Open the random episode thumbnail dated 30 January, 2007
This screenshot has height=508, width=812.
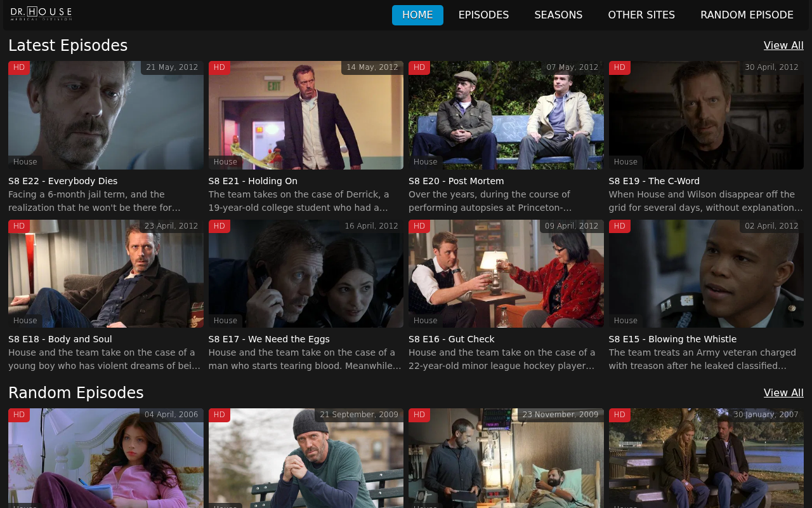[x=706, y=458]
